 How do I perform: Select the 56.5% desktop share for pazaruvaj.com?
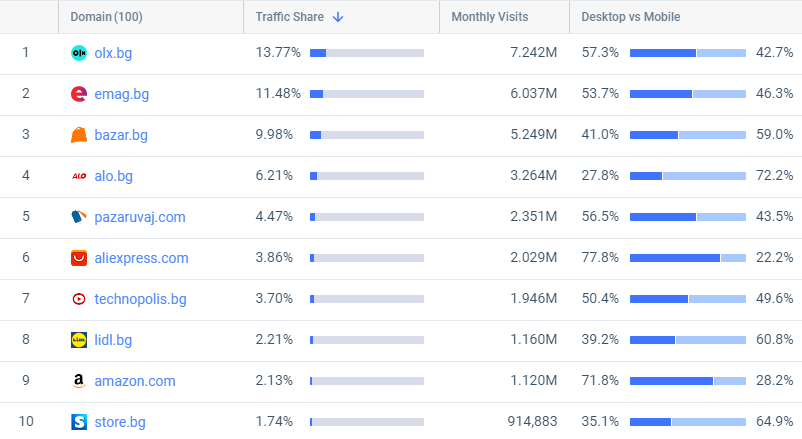[600, 216]
